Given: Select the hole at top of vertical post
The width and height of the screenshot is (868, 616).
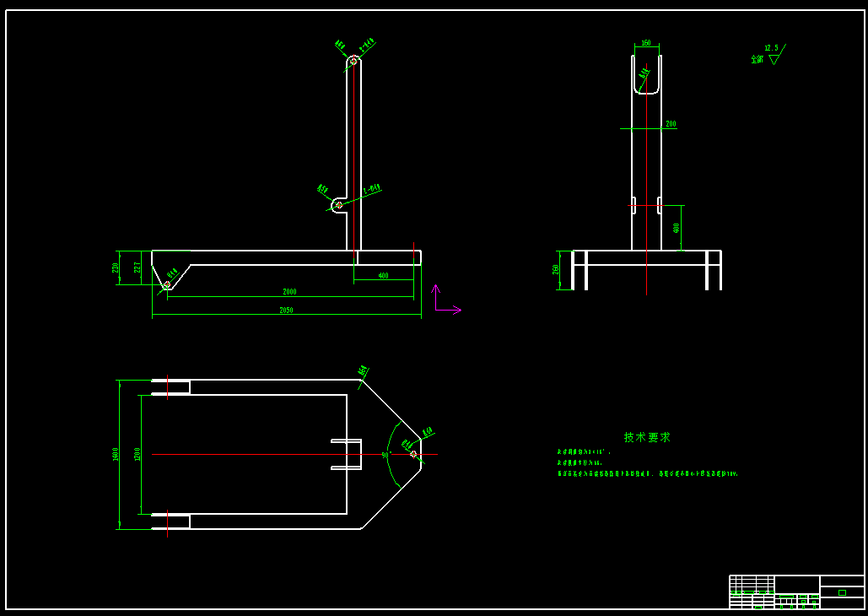Looking at the screenshot, I should pyautogui.click(x=353, y=60).
